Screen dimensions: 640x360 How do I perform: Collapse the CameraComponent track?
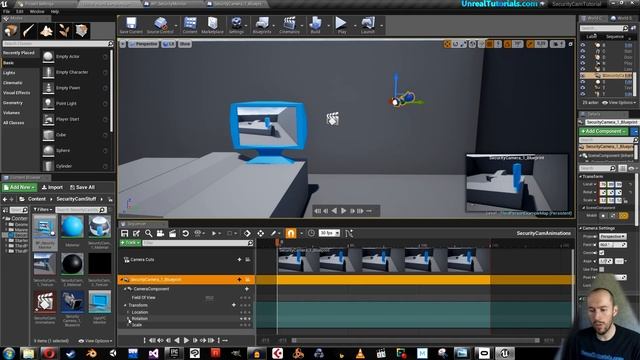point(125,289)
